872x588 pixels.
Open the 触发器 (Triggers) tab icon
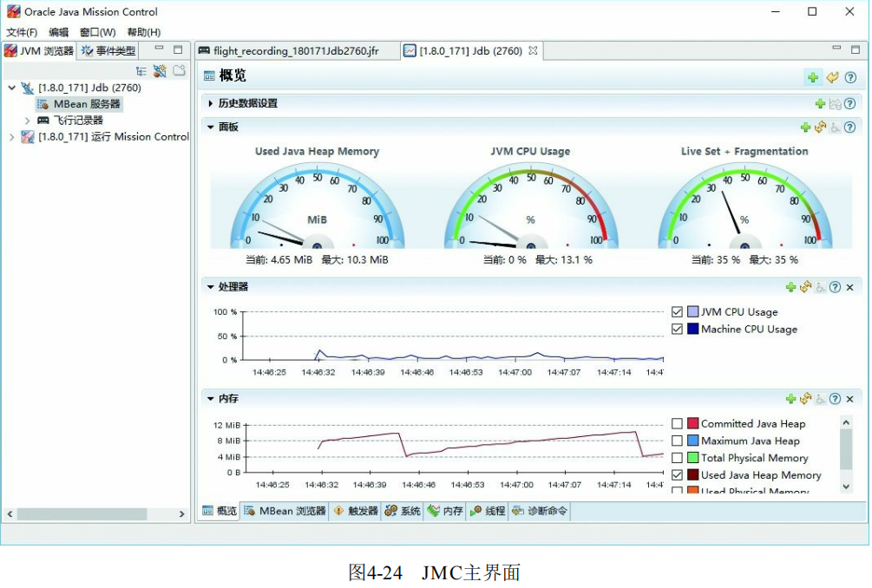tap(338, 511)
